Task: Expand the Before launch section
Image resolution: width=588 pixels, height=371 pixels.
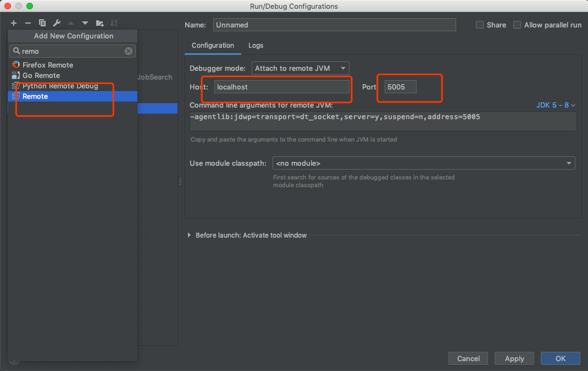Action: [189, 235]
